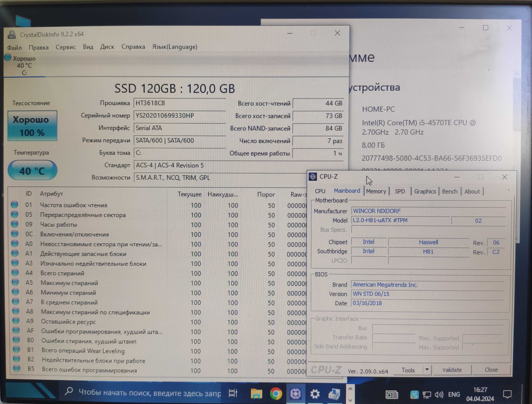The image size is (532, 404).
Task: Open the Язык(Language) menu
Action: tap(175, 47)
